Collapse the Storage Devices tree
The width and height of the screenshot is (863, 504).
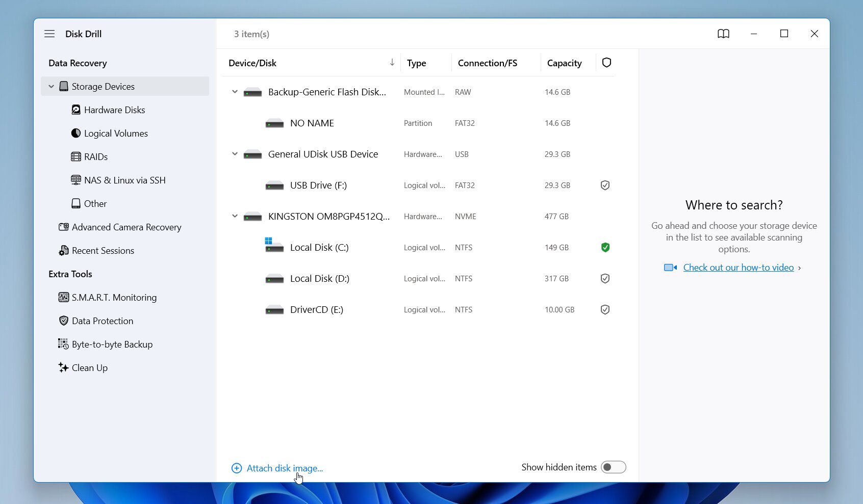point(51,86)
